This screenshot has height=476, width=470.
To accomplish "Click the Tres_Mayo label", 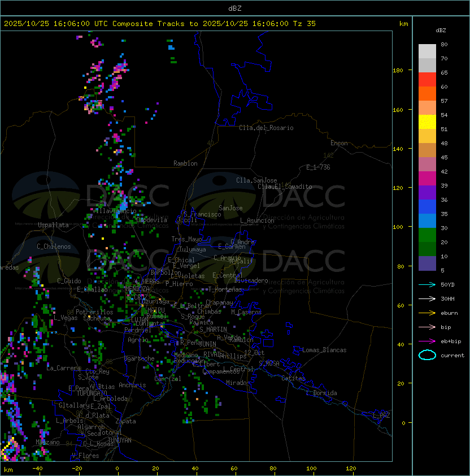I will (x=186, y=239).
